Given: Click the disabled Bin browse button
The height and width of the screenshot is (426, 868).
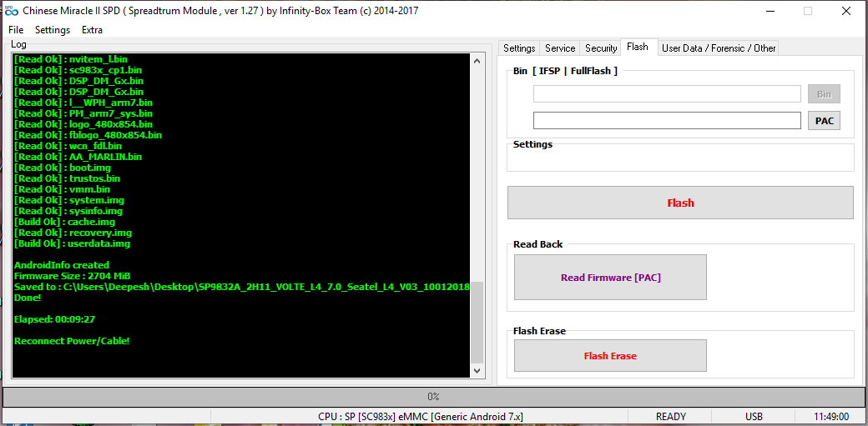Looking at the screenshot, I should click(x=824, y=94).
